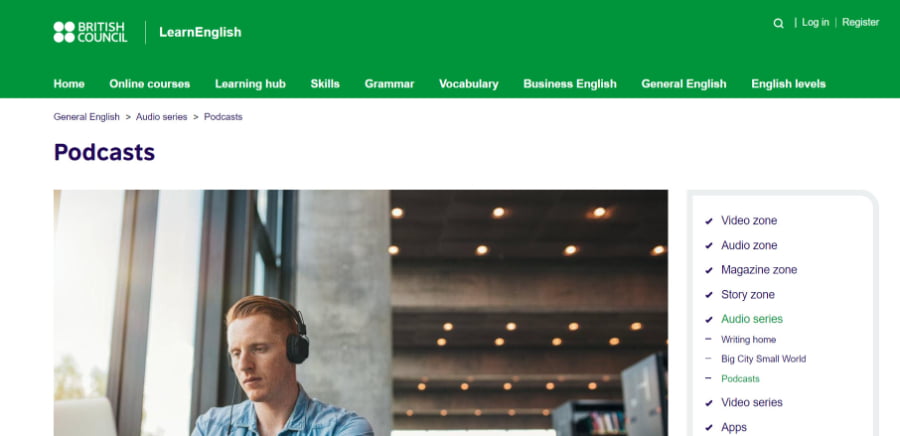The image size is (900, 436).
Task: Collapse the Audio series sidebar section
Action: 708,320
